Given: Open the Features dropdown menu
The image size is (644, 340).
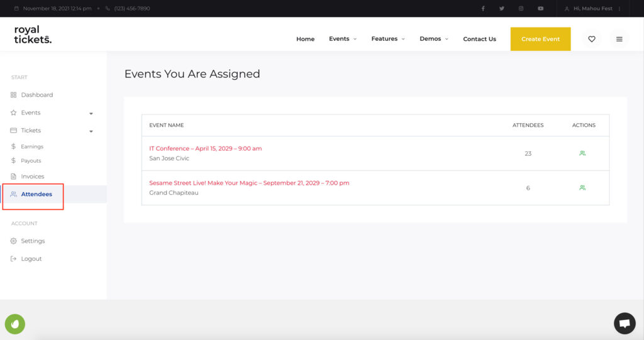Looking at the screenshot, I should [387, 38].
